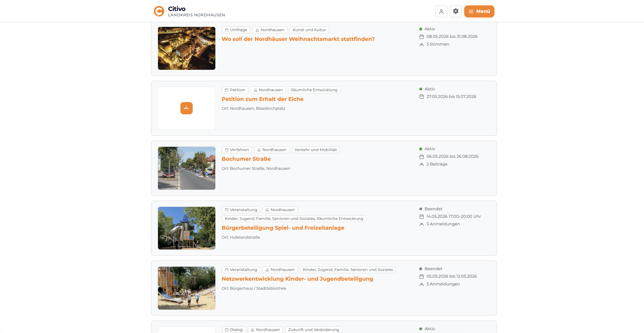This screenshot has width=644, height=333.
Task: Select the Verfahren tag
Action: pos(237,150)
